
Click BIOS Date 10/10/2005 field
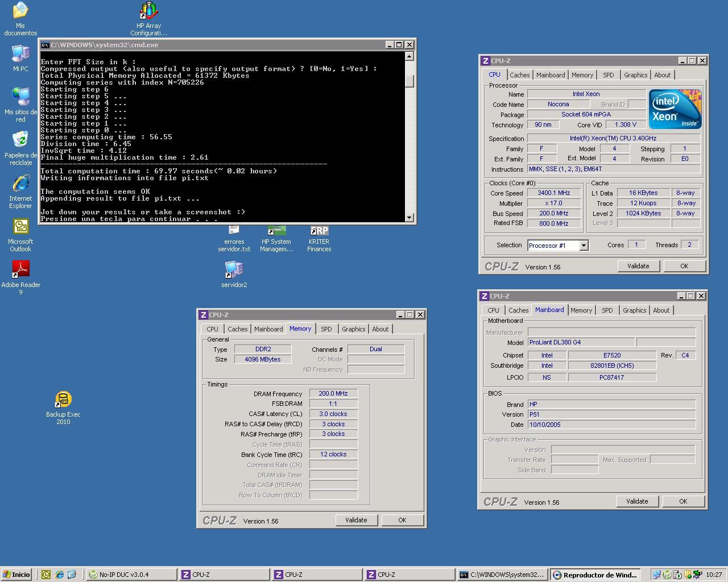pos(611,425)
